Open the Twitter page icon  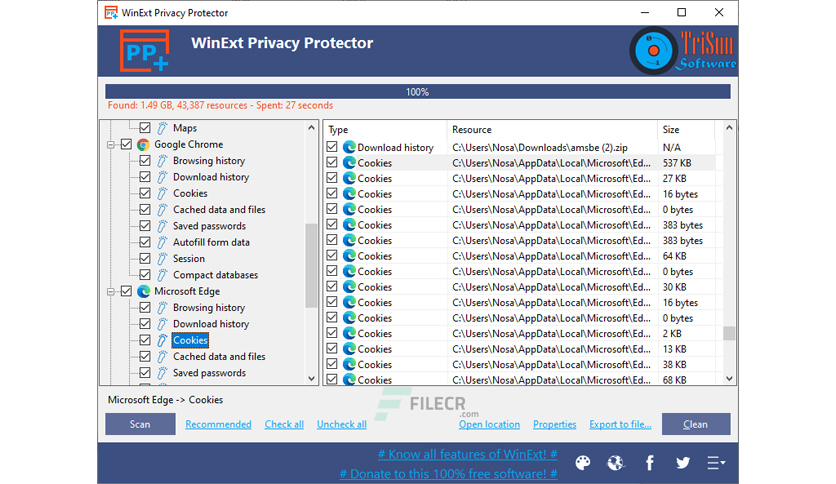coord(683,463)
